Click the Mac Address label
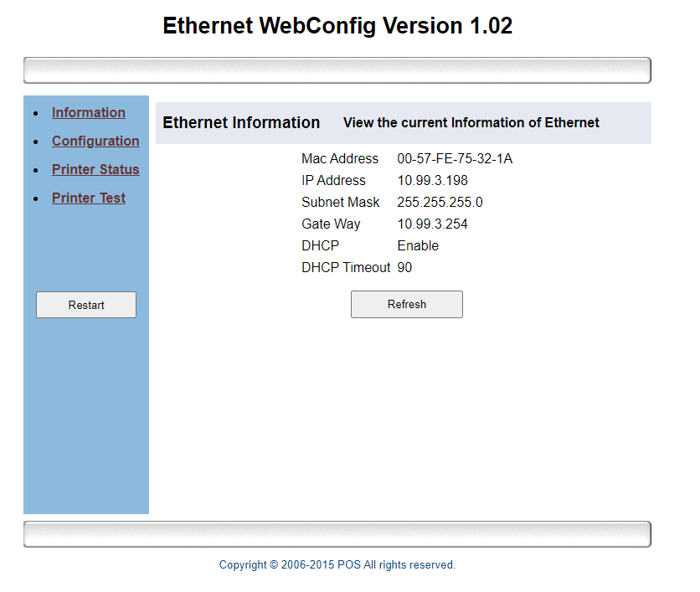The image size is (700, 592). coord(340,159)
